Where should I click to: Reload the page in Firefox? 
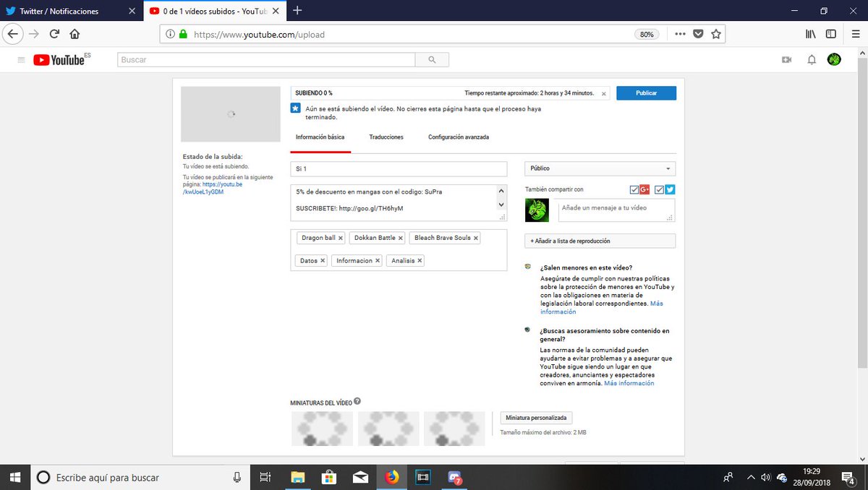(54, 34)
